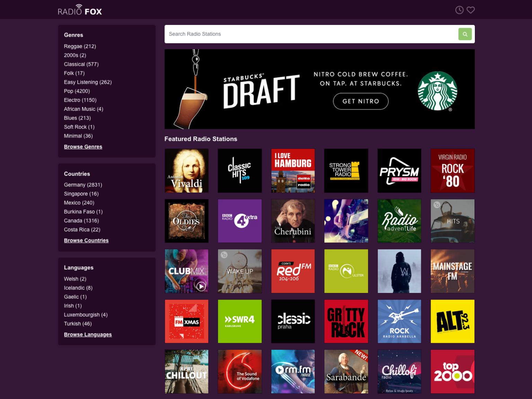Open the Prysm EDM Big Room station
532x399 pixels.
point(399,170)
